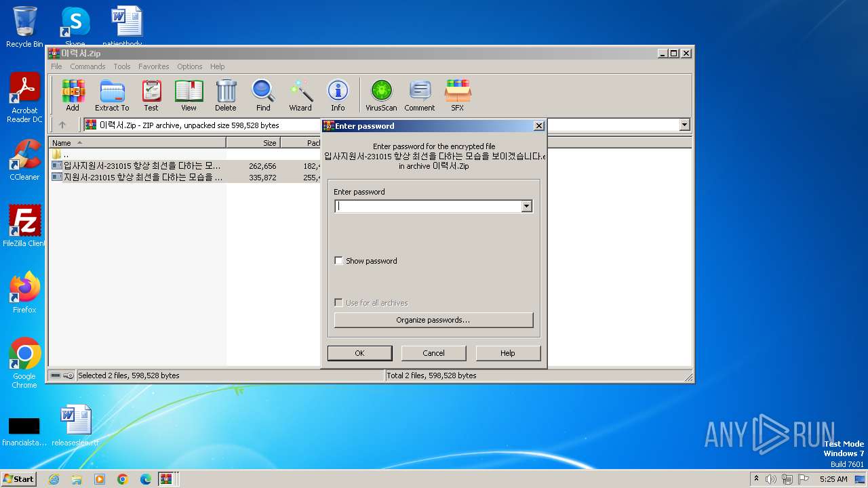Click Internet Explorer taskbar icon
Screen dimensions: 868x488
[x=54, y=479]
